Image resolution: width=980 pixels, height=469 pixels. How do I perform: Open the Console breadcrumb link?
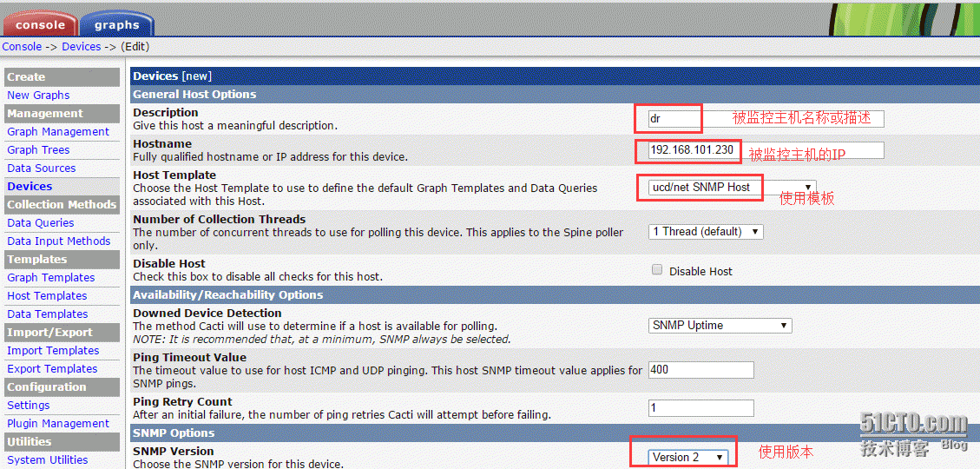tap(22, 47)
